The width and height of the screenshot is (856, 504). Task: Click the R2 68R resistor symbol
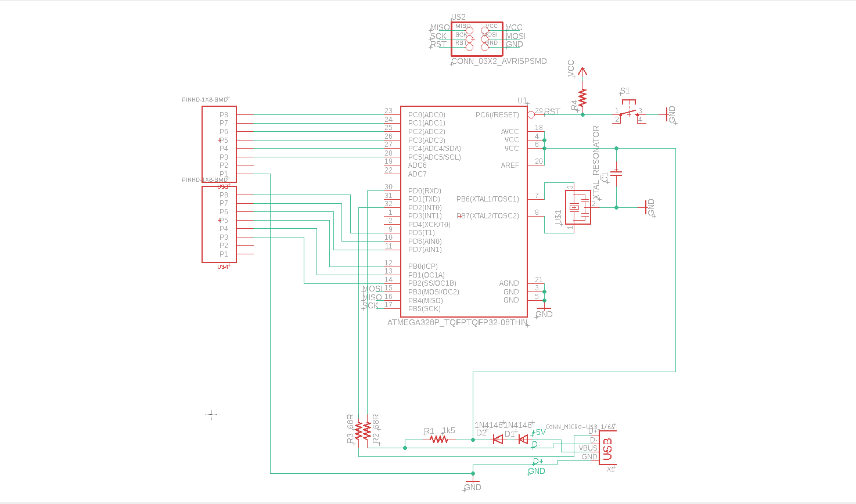click(368, 431)
